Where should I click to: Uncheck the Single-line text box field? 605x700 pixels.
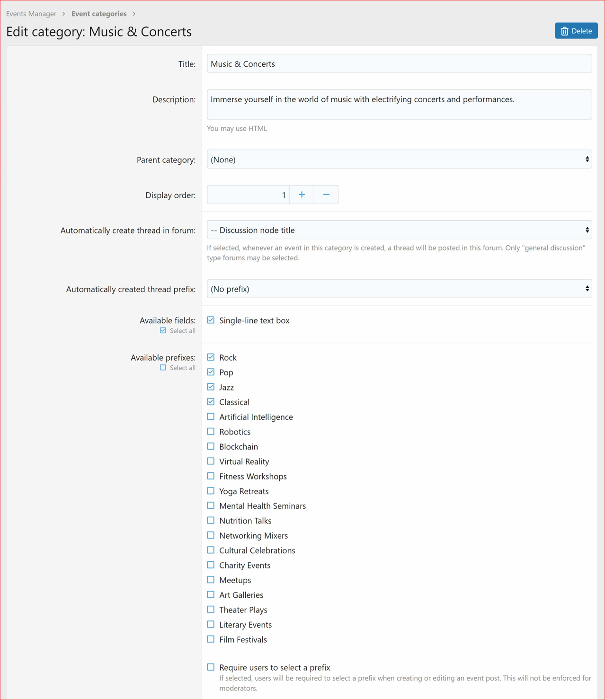click(211, 319)
